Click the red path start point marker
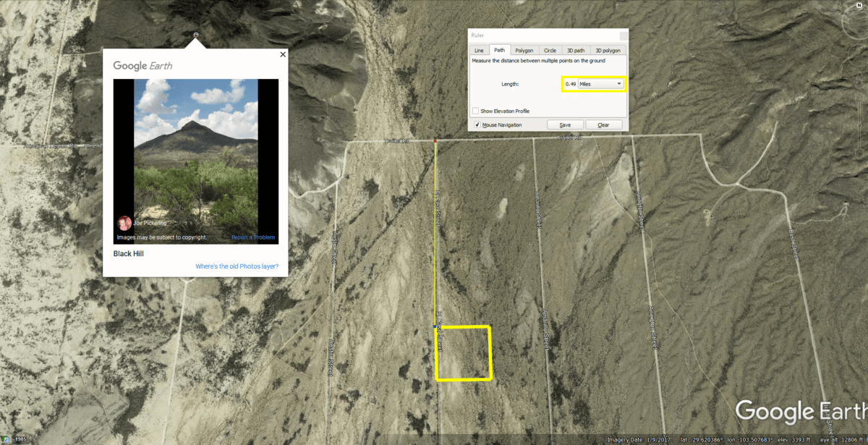This screenshot has width=868, height=445. pos(435,140)
